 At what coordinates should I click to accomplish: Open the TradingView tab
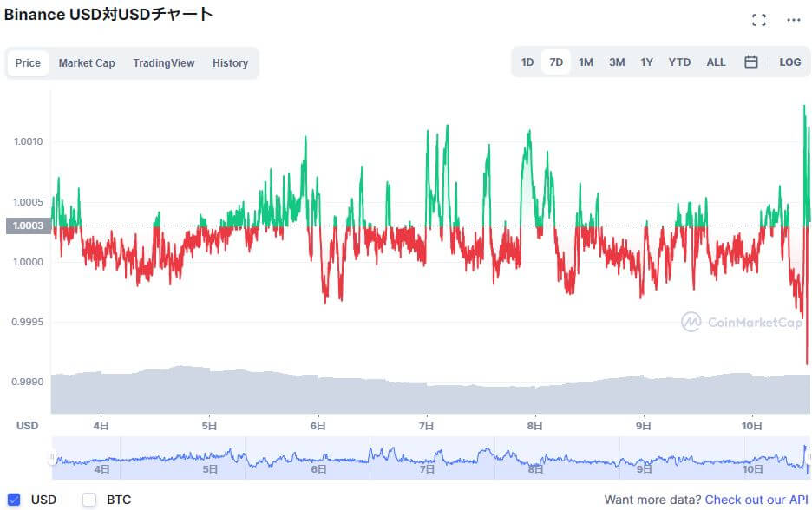164,63
